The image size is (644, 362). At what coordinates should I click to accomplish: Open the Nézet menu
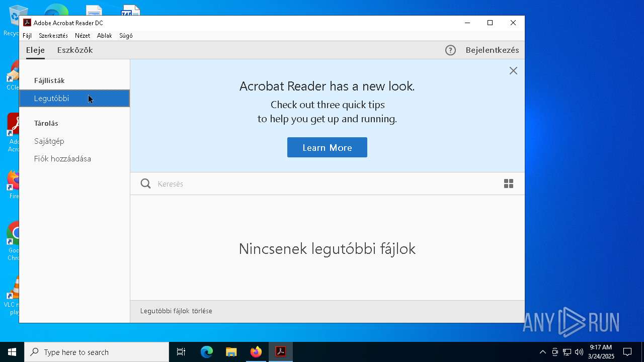(x=83, y=36)
